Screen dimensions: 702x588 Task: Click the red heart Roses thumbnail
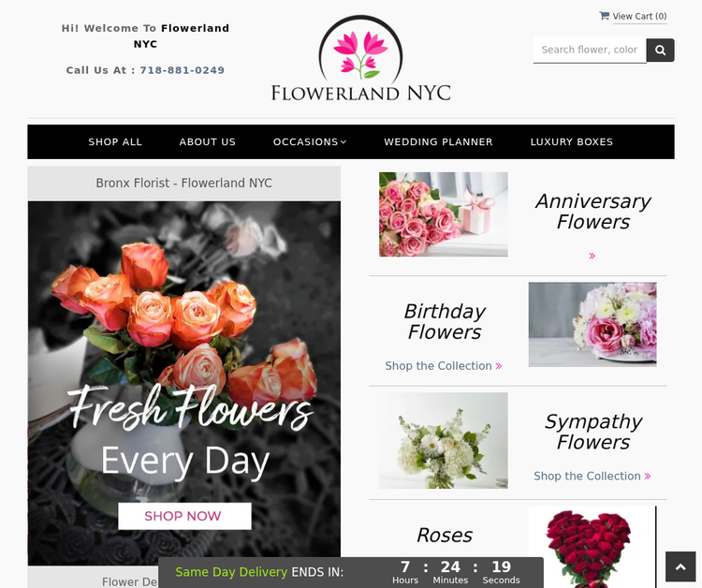[592, 547]
